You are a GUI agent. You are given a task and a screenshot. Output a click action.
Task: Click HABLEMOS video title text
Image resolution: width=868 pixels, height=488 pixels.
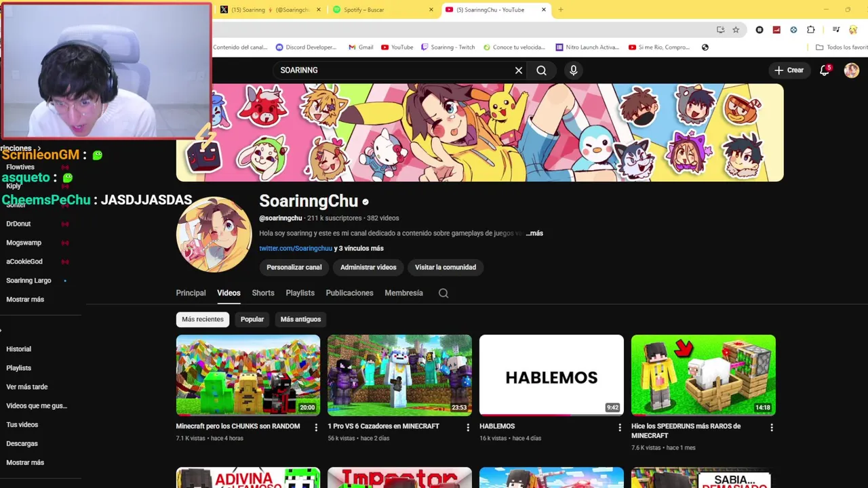[497, 426]
